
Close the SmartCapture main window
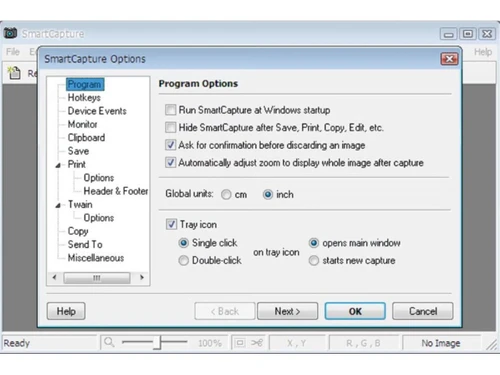[487, 34]
